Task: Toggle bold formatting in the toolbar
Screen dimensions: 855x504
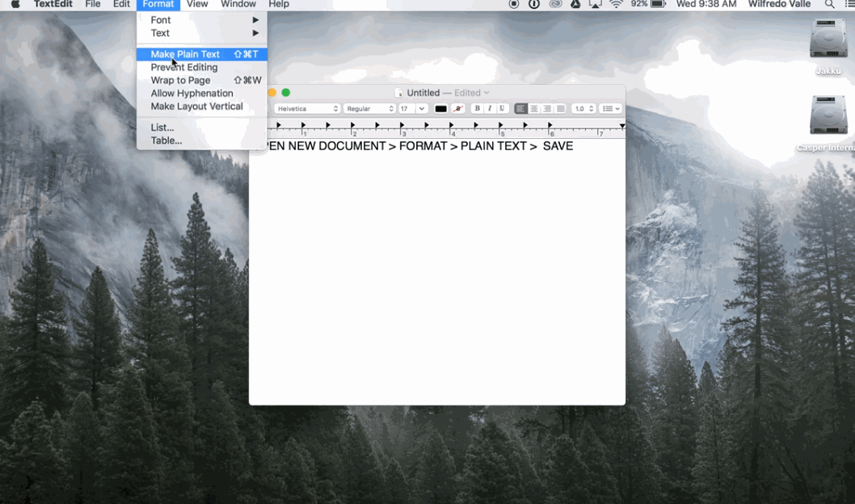Action: (x=478, y=107)
